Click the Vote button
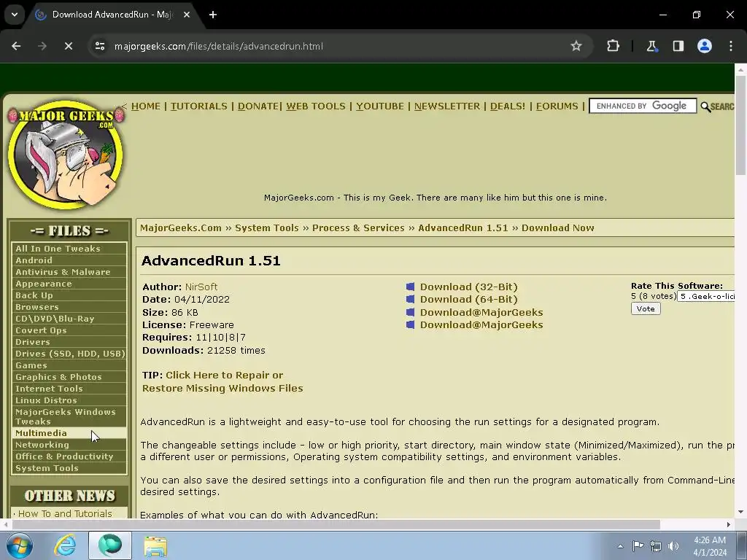This screenshot has height=560, width=747. [646, 308]
